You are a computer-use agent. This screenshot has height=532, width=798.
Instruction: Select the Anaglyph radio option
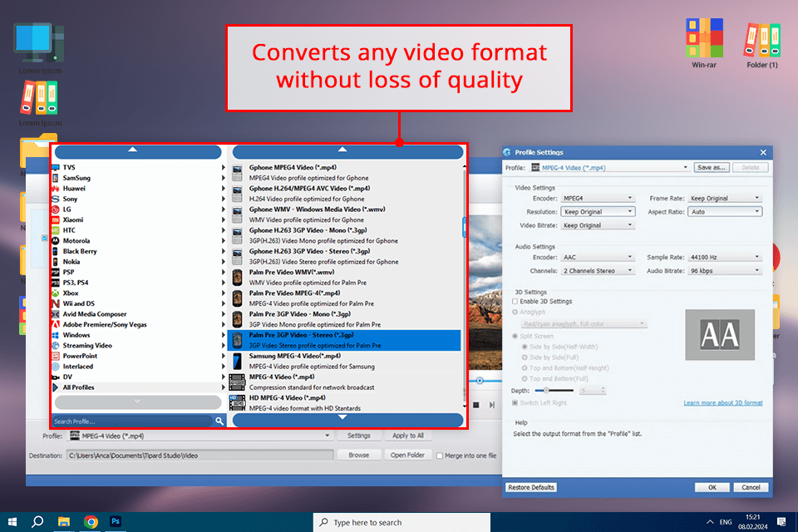click(515, 312)
